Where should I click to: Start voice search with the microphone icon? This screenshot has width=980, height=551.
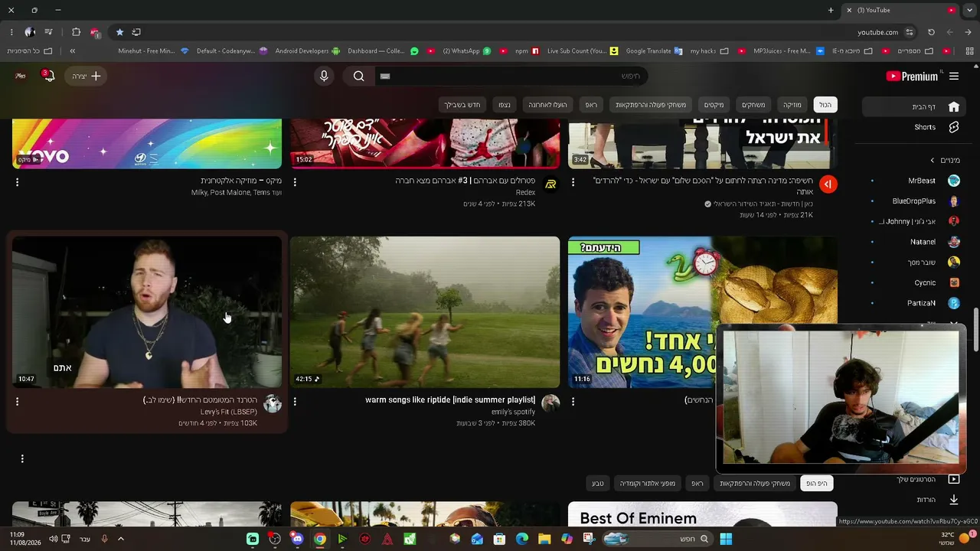324,76
